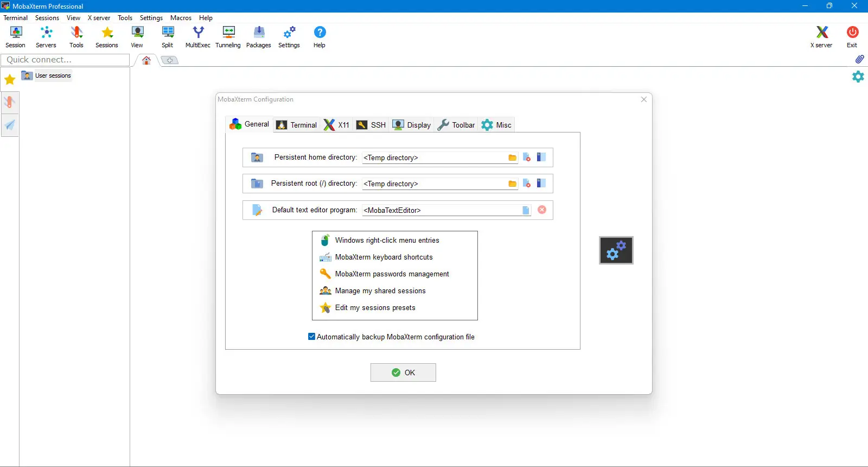Open the Terminal menu in menu bar
Screen dimensions: 868x467
(15, 18)
